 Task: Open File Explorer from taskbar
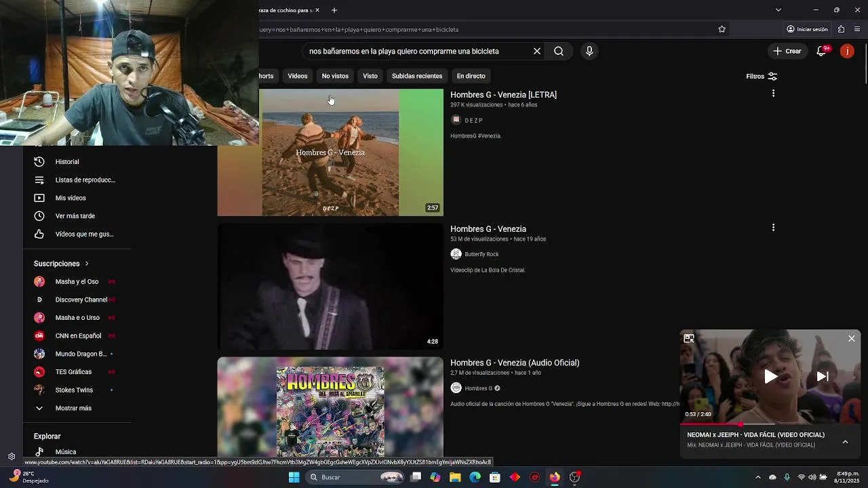455,477
